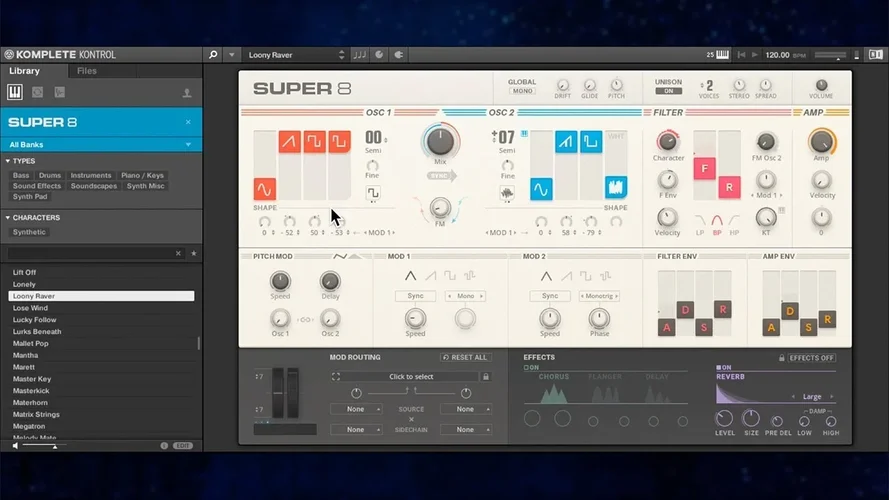Open the reverb Large size dropdown

point(813,396)
